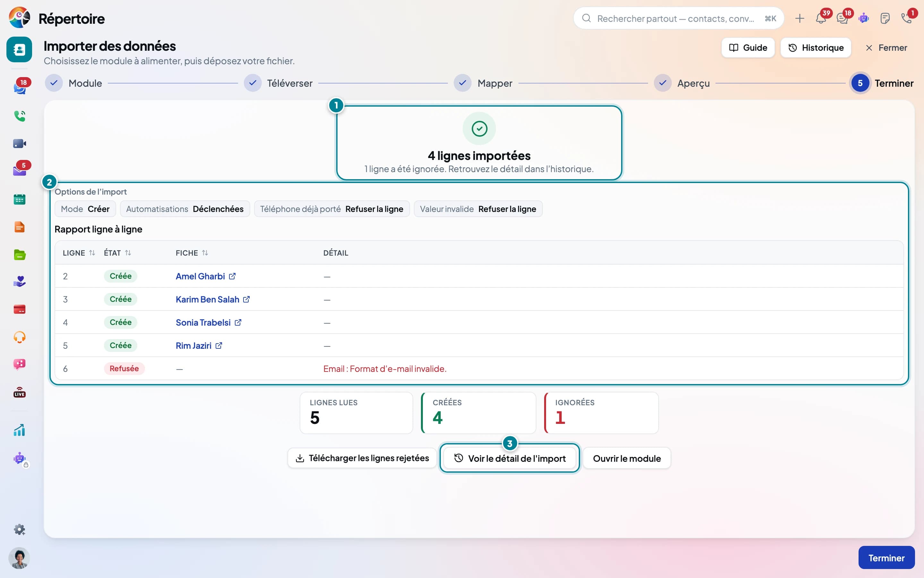Open notifications bell with badge 39

point(820,18)
